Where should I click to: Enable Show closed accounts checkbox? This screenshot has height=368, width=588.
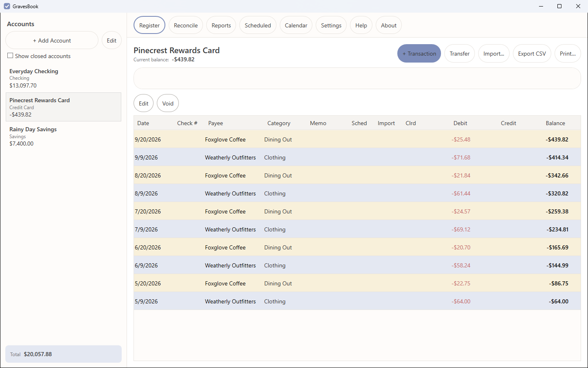tap(11, 56)
